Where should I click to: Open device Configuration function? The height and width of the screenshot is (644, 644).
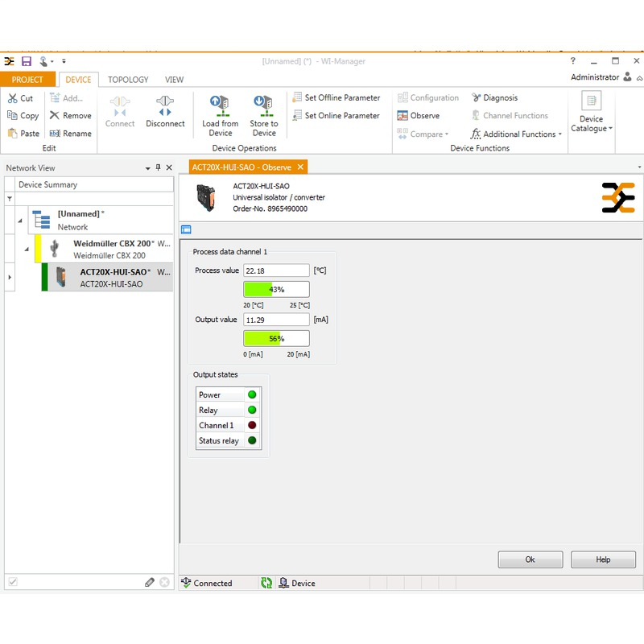point(428,97)
